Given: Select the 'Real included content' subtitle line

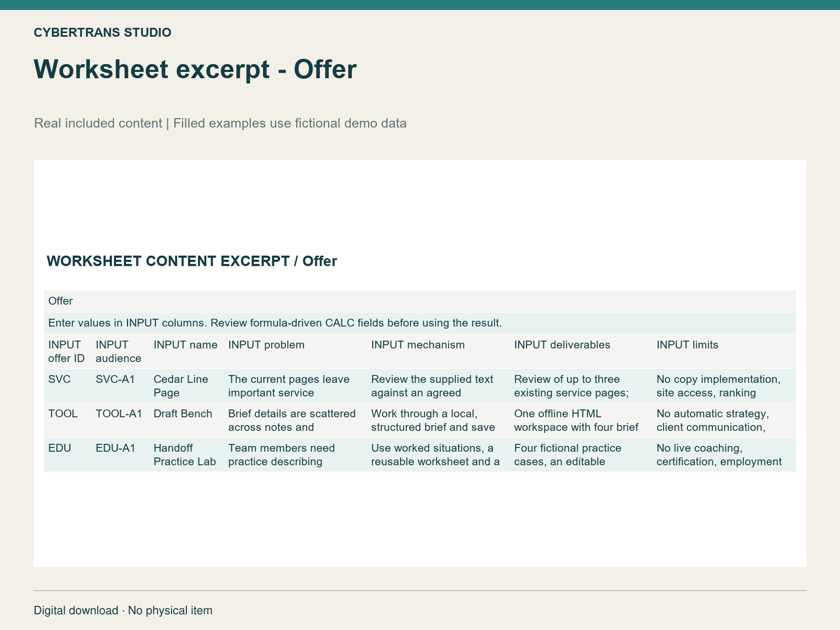Looking at the screenshot, I should pos(220,123).
